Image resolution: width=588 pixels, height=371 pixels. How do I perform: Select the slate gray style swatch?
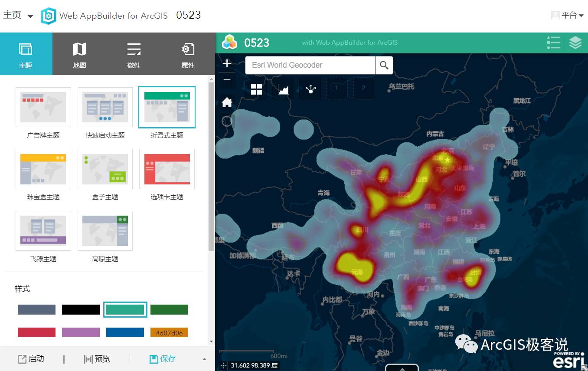point(36,309)
